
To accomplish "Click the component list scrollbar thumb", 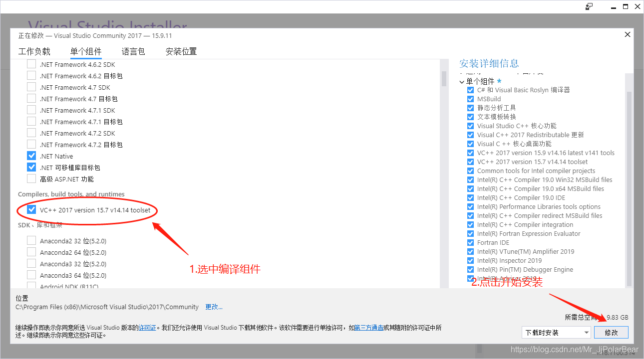I will [x=443, y=79].
